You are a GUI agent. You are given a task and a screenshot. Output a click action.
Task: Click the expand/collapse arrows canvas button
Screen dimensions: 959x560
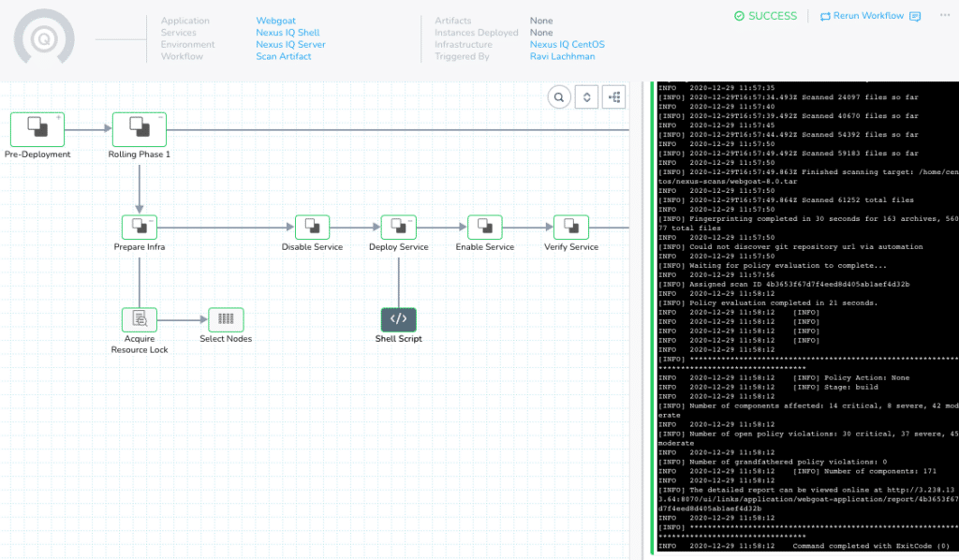tap(586, 97)
